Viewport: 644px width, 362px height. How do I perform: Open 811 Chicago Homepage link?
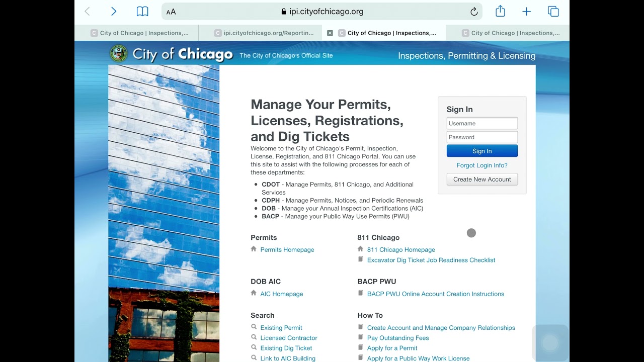click(x=401, y=250)
